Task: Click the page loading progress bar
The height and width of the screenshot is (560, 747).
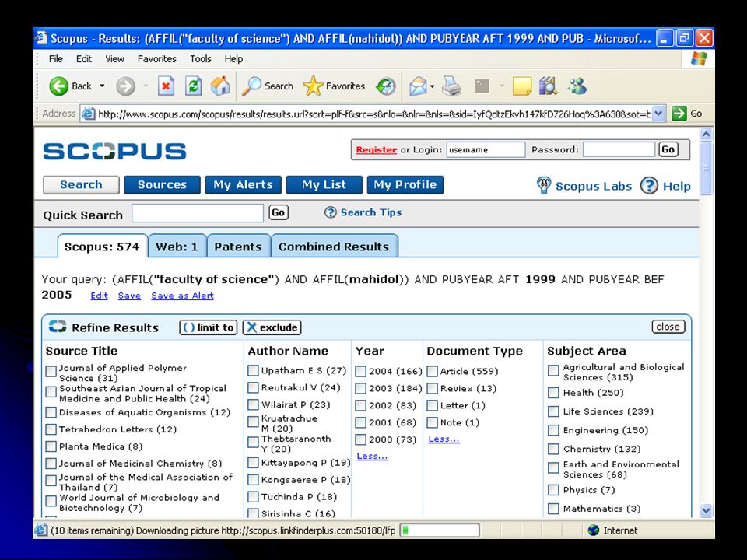Action: pos(439,530)
